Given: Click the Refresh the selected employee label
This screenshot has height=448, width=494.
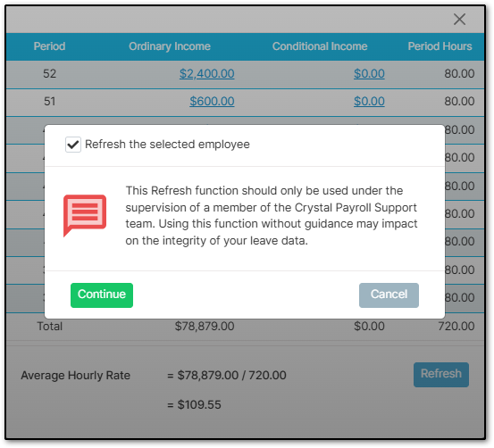Looking at the screenshot, I should pyautogui.click(x=167, y=145).
